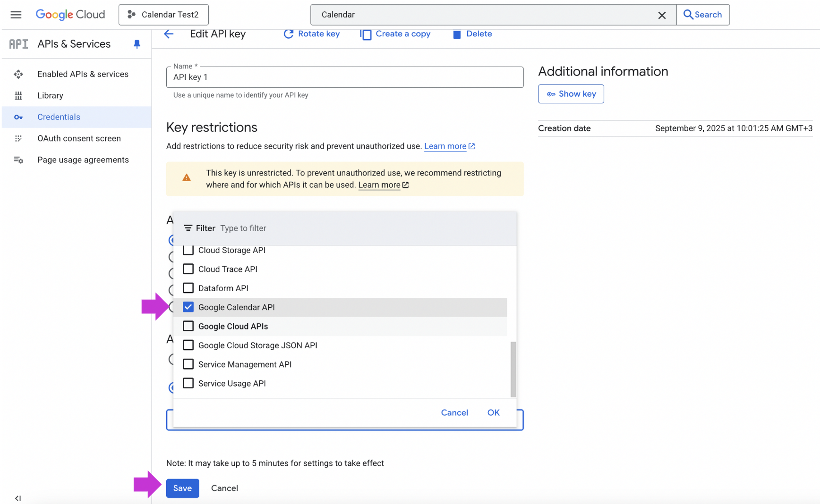
Task: Select the Dataform API label
Action: [223, 288]
